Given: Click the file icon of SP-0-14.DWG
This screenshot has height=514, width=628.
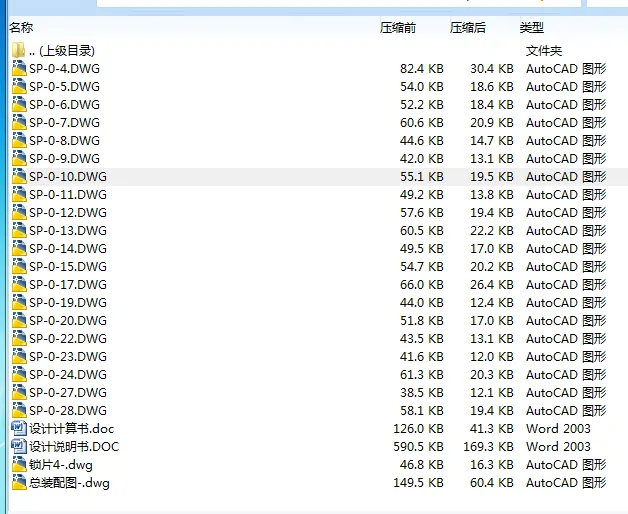Looking at the screenshot, I should pos(19,249).
